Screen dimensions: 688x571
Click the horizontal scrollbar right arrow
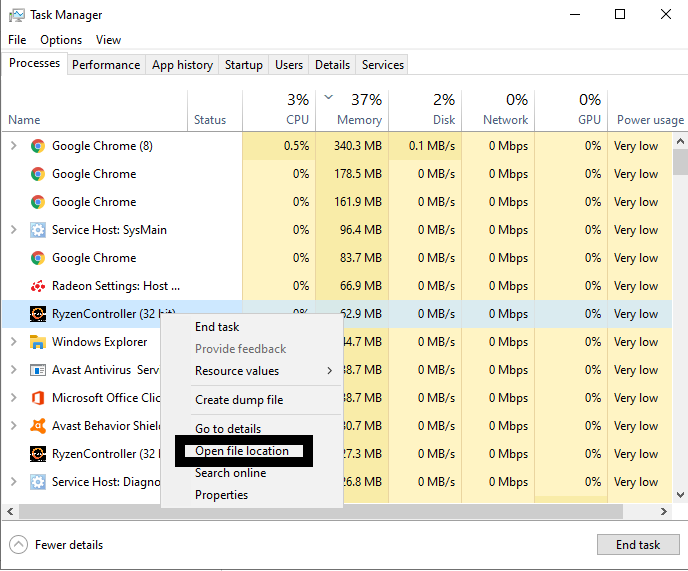(x=664, y=511)
